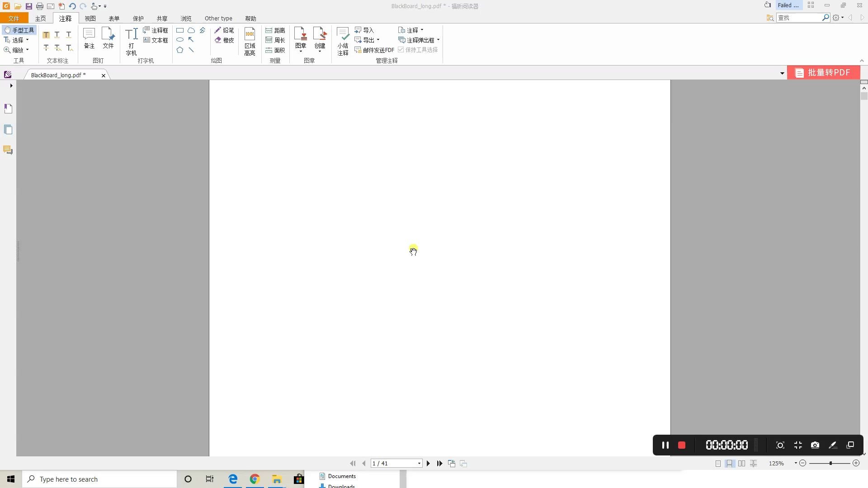Choose the 距离 distance measure tool
Screen dimensions: 868x488
click(275, 30)
